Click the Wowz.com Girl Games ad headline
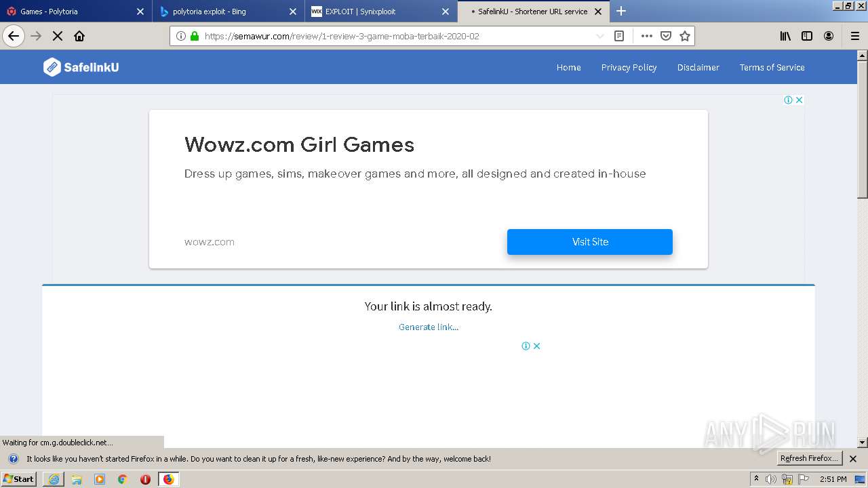This screenshot has height=488, width=868. (299, 144)
